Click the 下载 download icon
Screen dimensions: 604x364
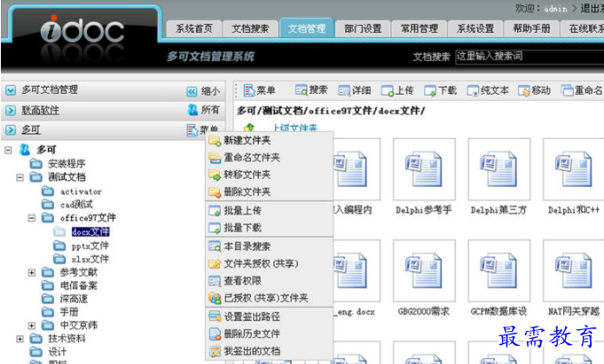click(x=430, y=91)
